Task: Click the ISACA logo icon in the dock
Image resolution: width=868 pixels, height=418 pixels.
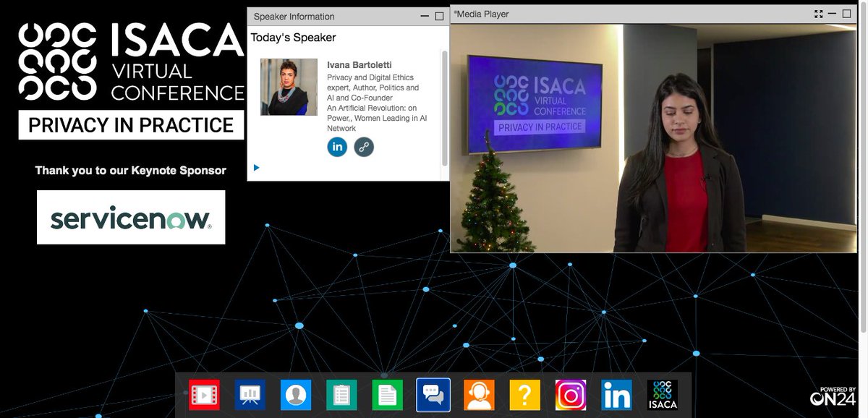Action: pyautogui.click(x=662, y=394)
